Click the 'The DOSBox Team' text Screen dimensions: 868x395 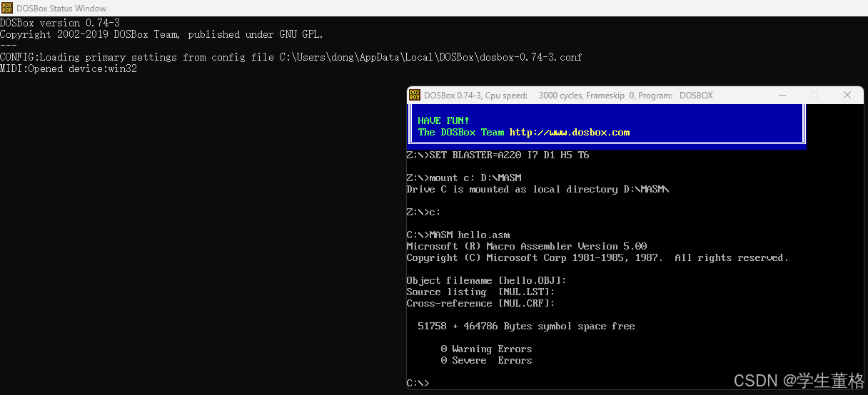461,132
